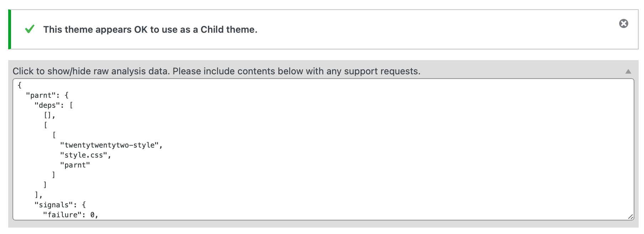Click the "deps": [ line
The image size is (644, 234).
pos(53,105)
